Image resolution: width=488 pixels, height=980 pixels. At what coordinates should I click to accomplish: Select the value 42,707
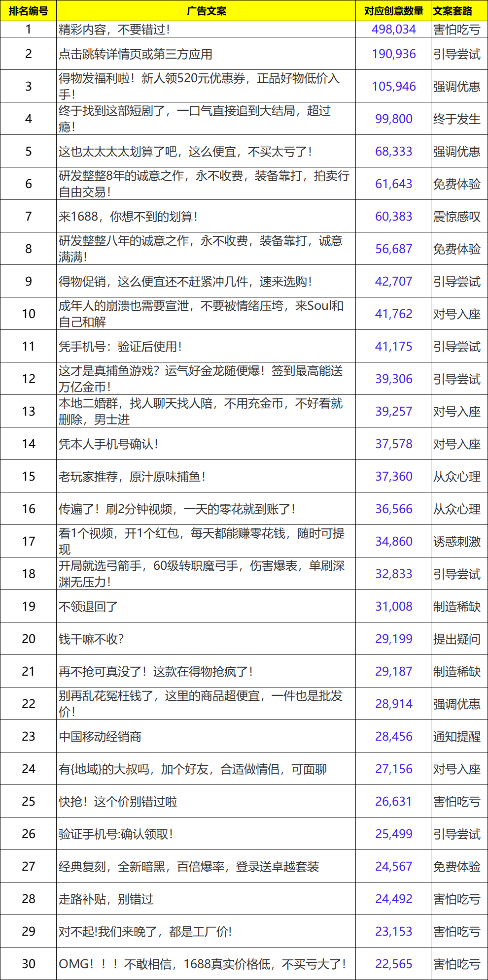[394, 282]
